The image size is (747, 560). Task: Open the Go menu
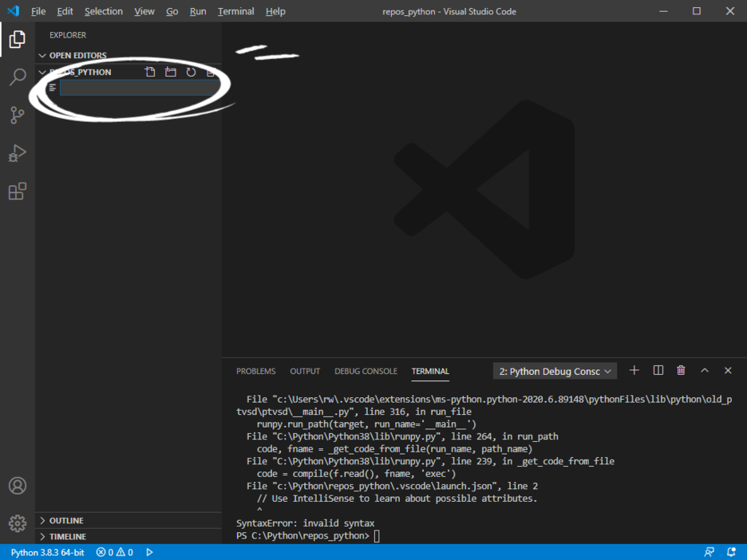click(172, 11)
